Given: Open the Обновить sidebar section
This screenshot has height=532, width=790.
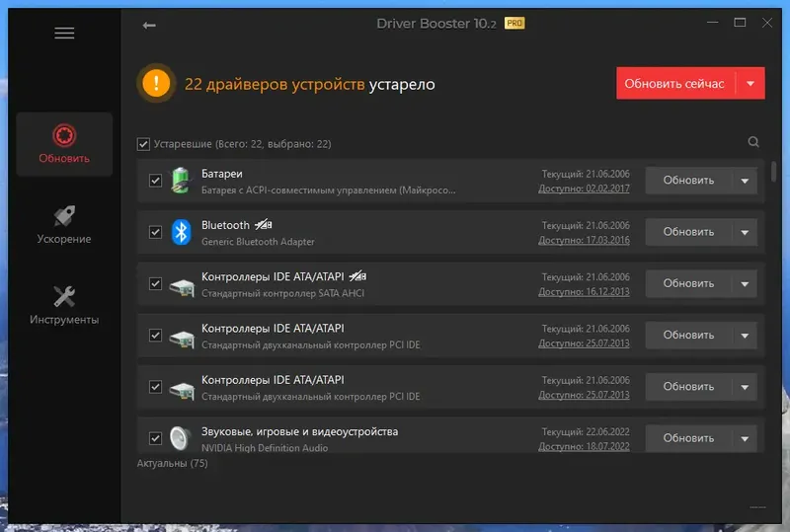Looking at the screenshot, I should [x=64, y=144].
